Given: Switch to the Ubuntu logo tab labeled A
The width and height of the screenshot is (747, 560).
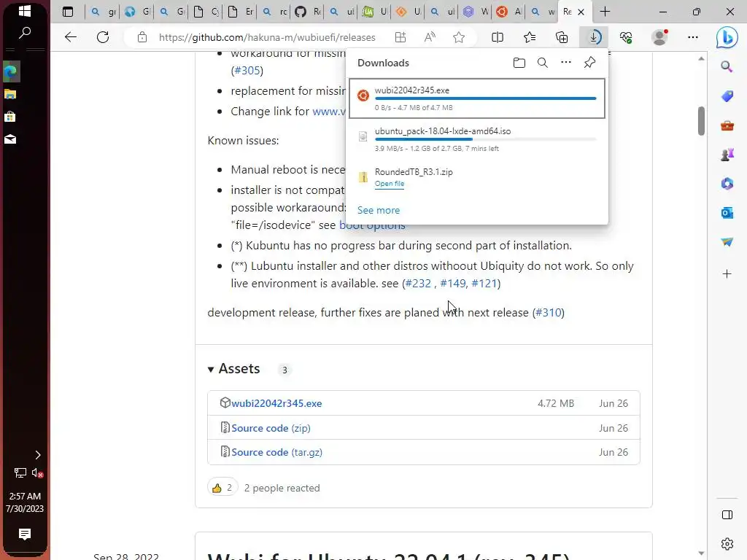Looking at the screenshot, I should click(x=508, y=12).
